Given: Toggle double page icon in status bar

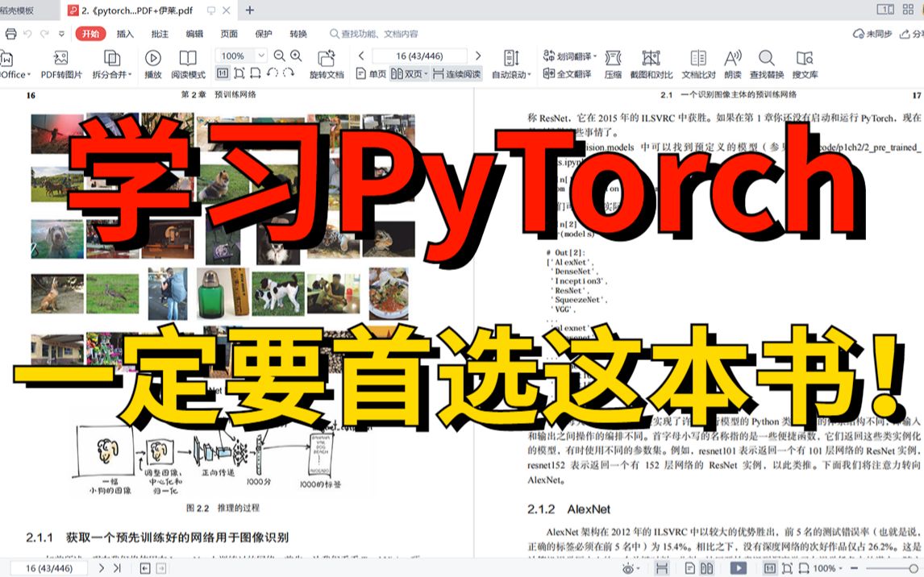Looking at the screenshot, I should [706, 569].
